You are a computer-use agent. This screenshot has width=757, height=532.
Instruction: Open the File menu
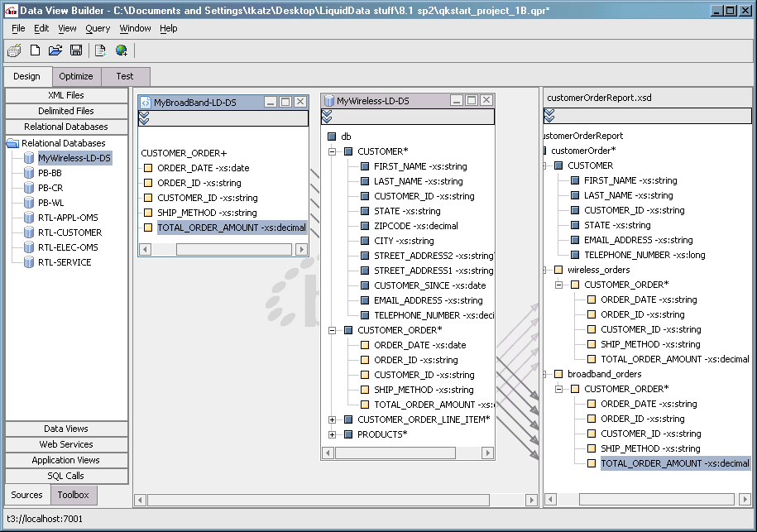click(x=18, y=28)
